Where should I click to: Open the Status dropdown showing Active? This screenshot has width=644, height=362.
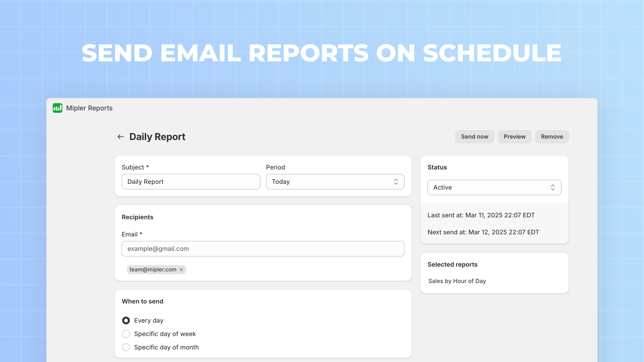click(494, 187)
